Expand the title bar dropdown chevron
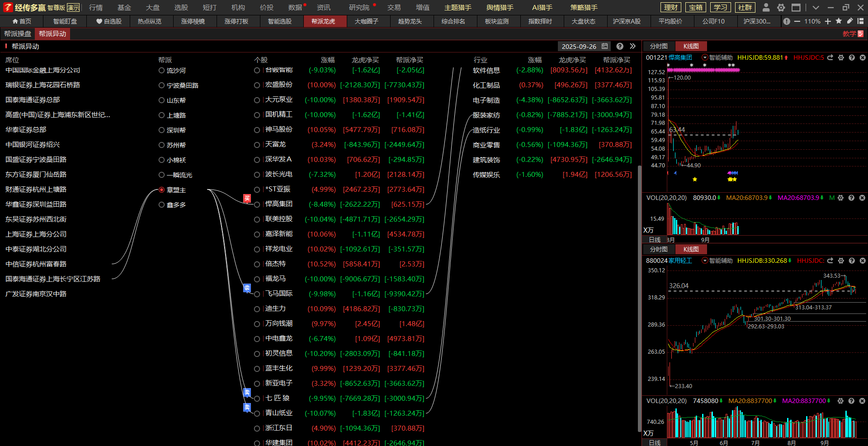 (x=816, y=7)
